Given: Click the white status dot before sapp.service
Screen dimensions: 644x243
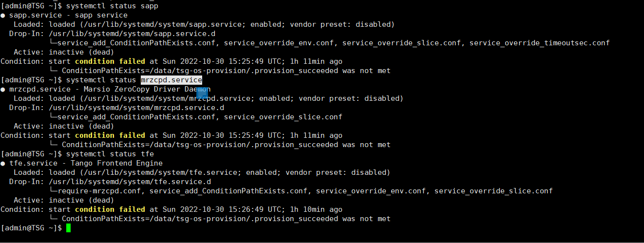Looking at the screenshot, I should [3, 15].
